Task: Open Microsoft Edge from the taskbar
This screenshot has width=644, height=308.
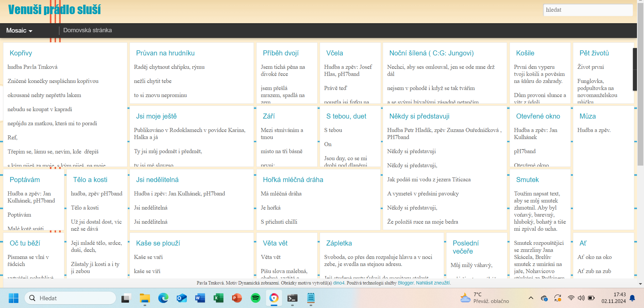Action: point(163,298)
